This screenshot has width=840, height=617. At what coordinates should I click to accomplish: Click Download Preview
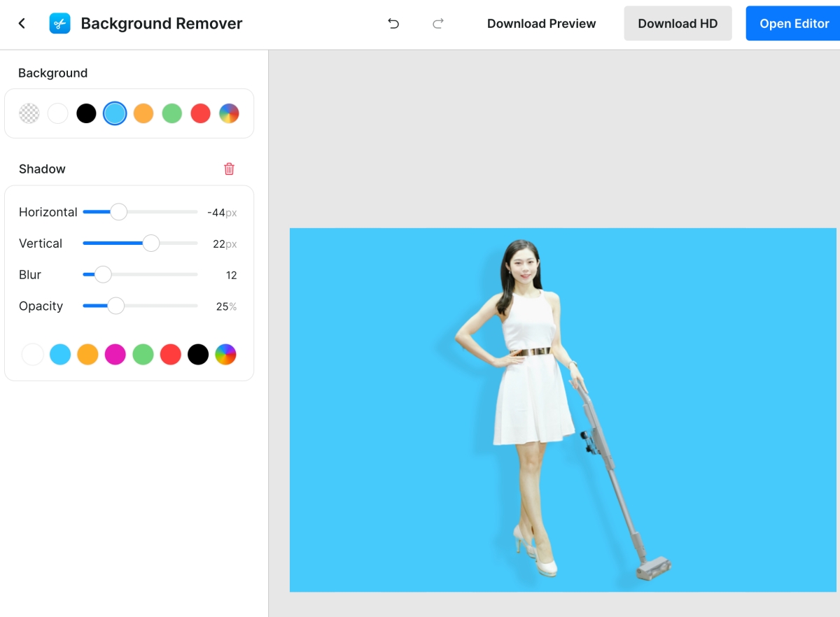(541, 24)
